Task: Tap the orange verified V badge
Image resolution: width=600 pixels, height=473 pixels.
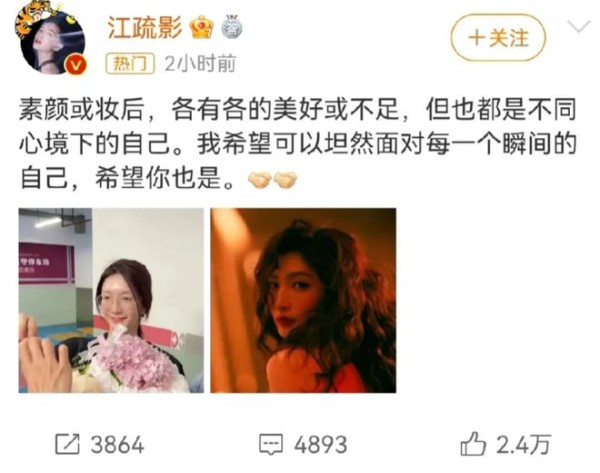Action: (x=75, y=65)
